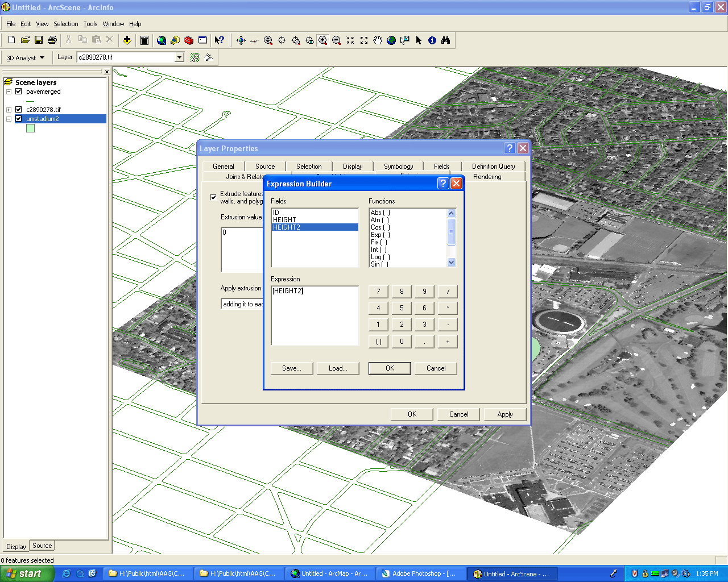This screenshot has height=582, width=728.
Task: Open the Find binoculars tool
Action: click(x=446, y=40)
